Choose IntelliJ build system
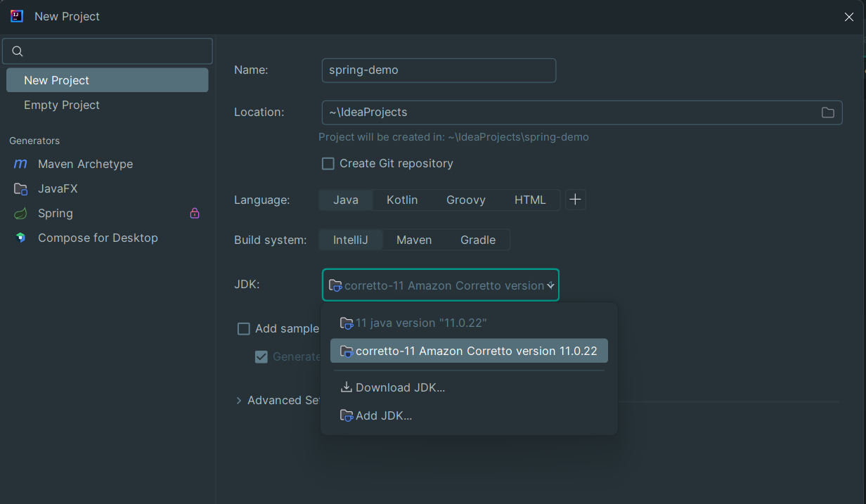The width and height of the screenshot is (866, 504). coord(351,240)
